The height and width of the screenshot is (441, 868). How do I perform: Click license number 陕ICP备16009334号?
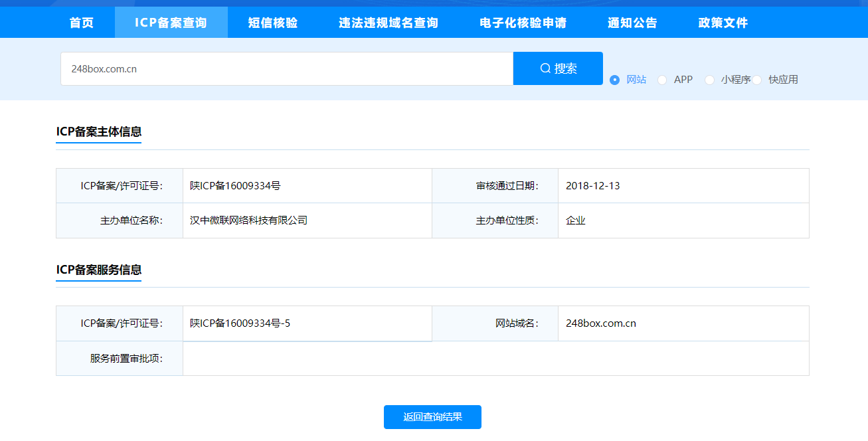point(235,186)
